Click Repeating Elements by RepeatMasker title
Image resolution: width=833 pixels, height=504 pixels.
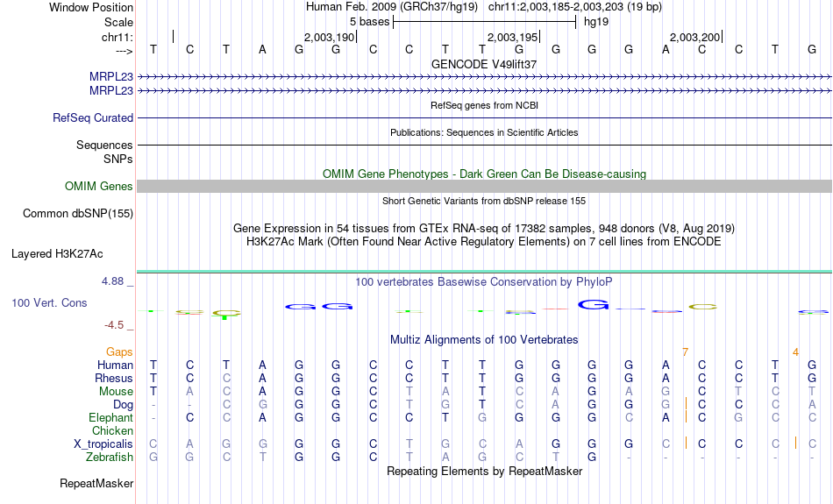485,472
